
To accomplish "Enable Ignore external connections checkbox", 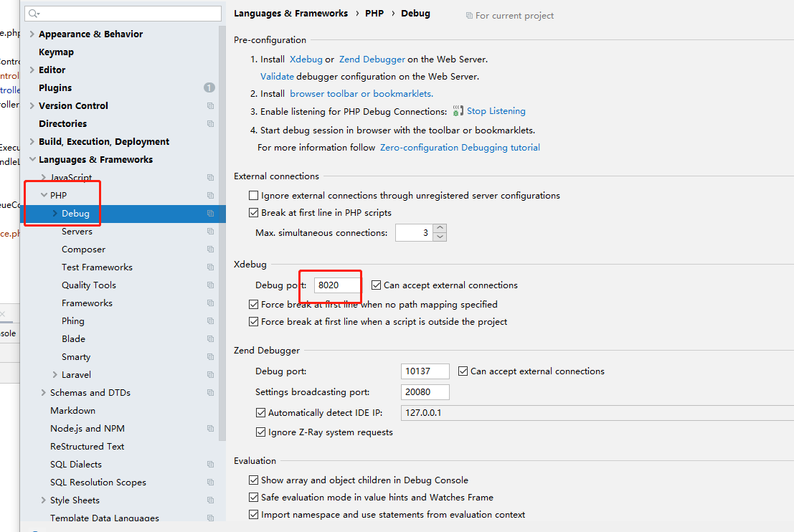I will (x=253, y=196).
